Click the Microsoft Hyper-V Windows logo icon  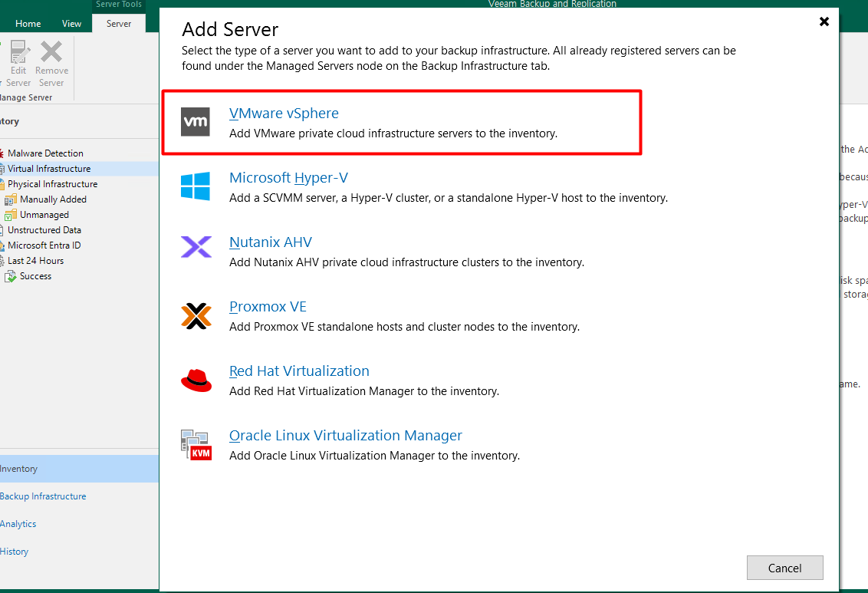196,186
